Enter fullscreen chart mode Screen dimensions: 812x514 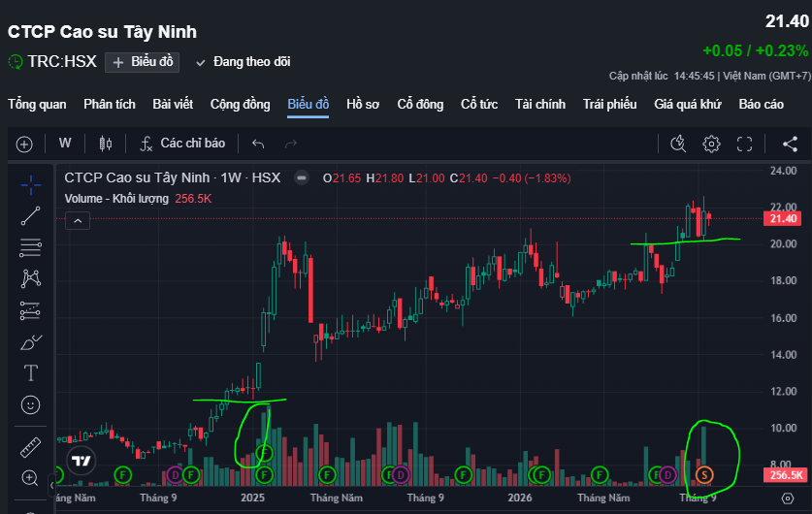pos(744,144)
